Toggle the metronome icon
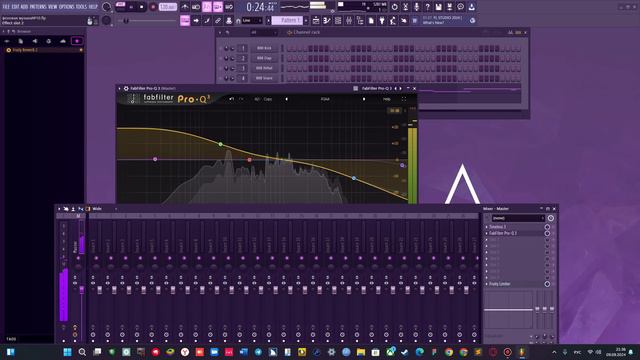 [185, 7]
